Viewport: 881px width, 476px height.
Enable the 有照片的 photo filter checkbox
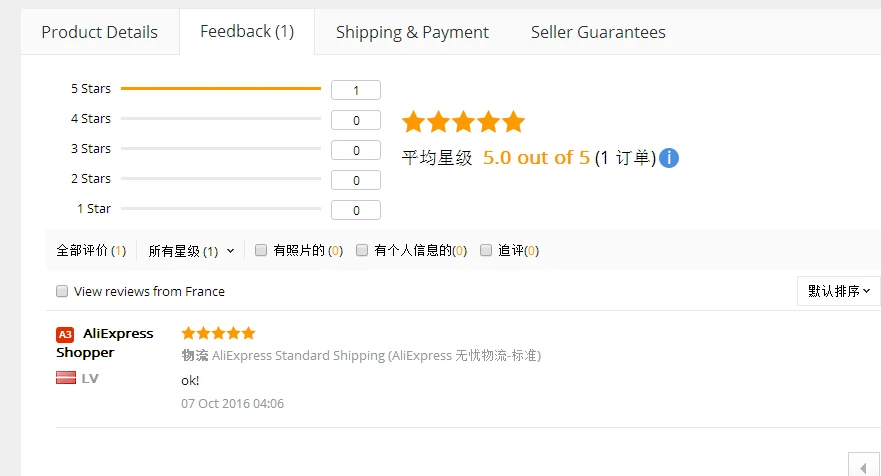pyautogui.click(x=261, y=250)
